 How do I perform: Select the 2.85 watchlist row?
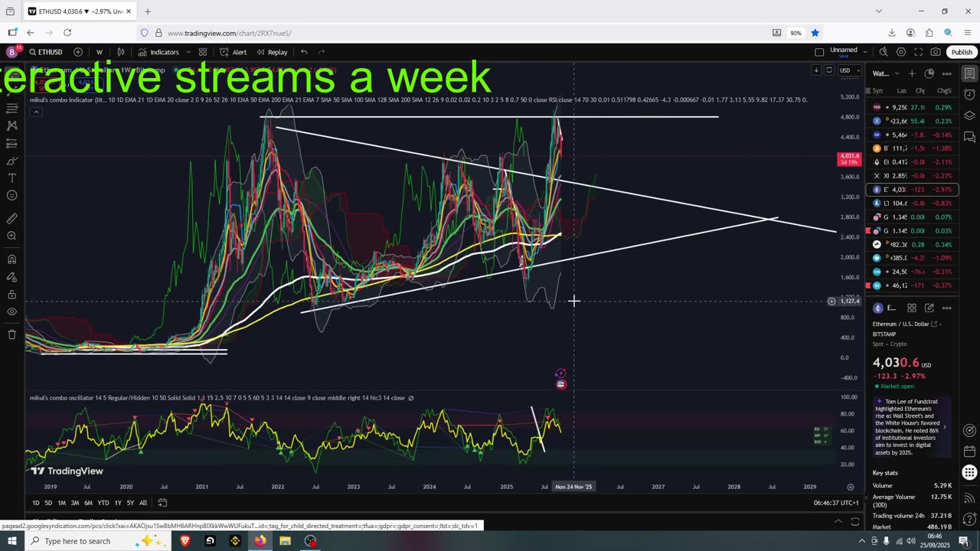point(914,176)
